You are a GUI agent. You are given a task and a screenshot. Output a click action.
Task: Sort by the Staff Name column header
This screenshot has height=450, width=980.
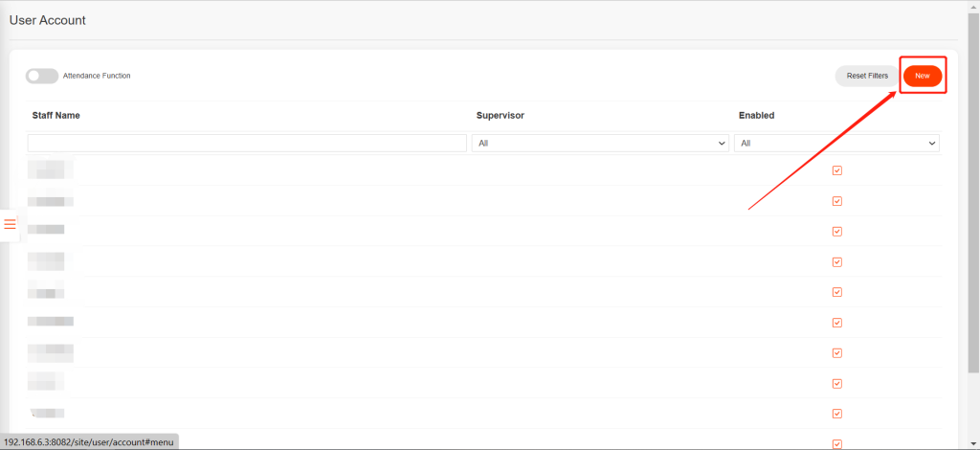coord(56,115)
